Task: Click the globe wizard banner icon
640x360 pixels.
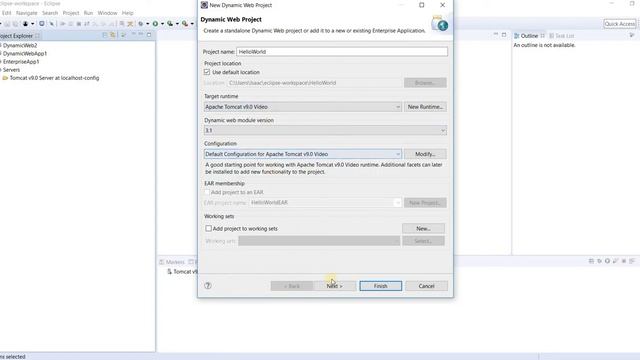Action: 440,24
